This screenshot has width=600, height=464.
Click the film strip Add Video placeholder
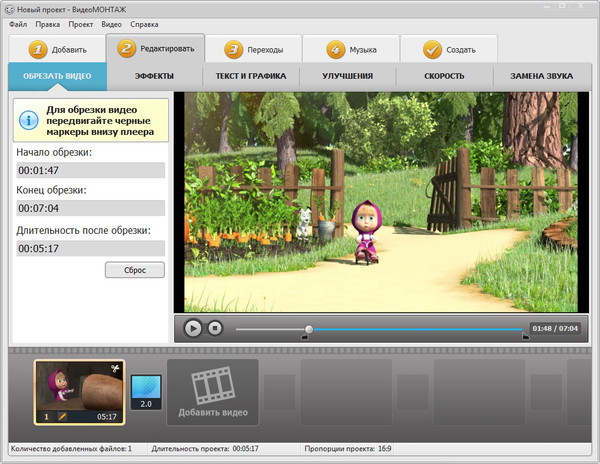(212, 393)
